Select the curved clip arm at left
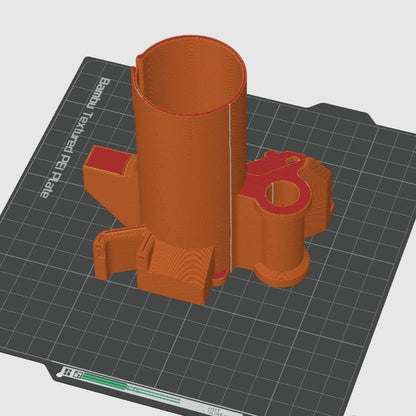Image resolution: width=416 pixels, height=416 pixels. [x=115, y=252]
